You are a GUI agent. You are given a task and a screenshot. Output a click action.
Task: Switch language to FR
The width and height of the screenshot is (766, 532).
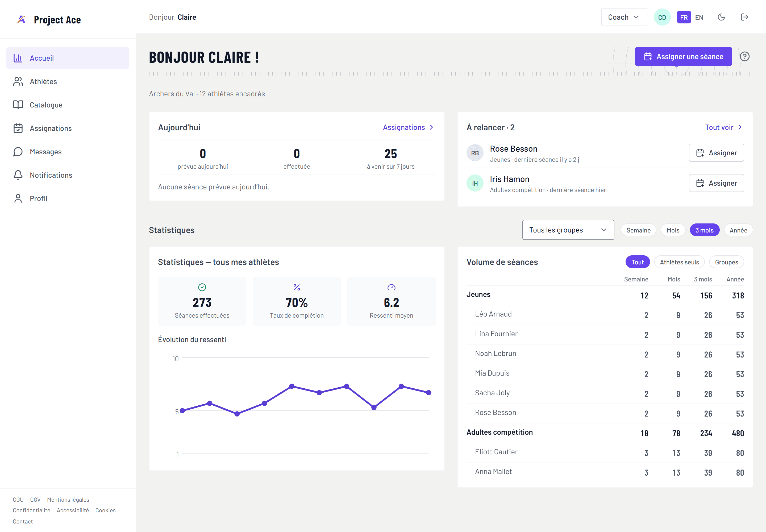click(x=684, y=17)
